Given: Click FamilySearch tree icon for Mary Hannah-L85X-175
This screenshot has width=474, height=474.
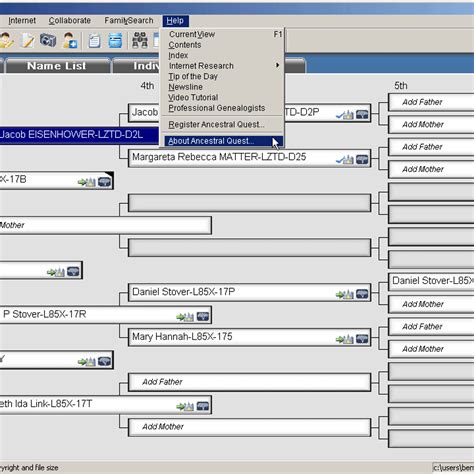Looking at the screenshot, I should (362, 339).
